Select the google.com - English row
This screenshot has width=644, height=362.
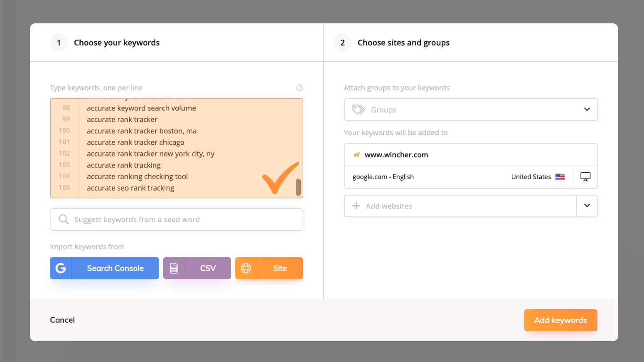click(457, 176)
